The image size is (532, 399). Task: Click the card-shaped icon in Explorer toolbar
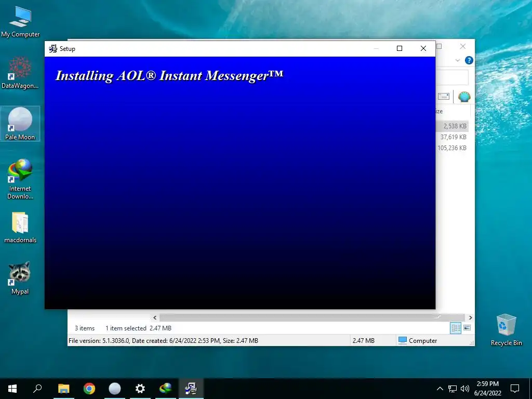point(444,97)
